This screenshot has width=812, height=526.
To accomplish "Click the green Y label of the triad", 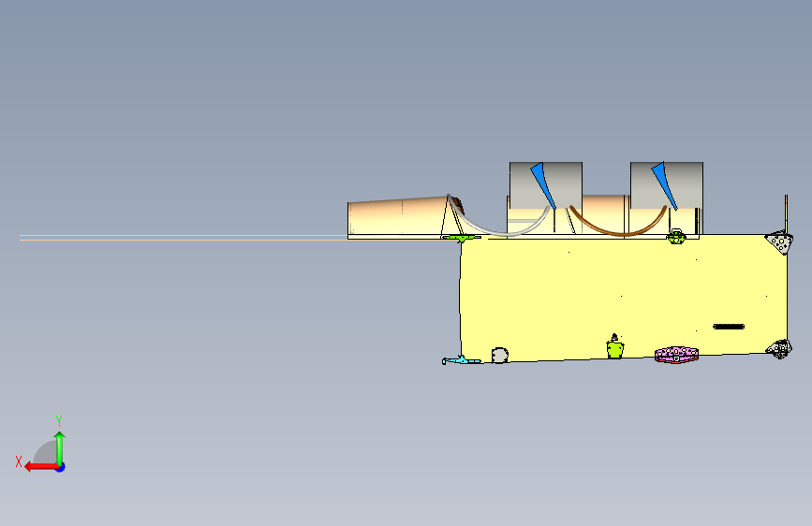I will (59, 420).
